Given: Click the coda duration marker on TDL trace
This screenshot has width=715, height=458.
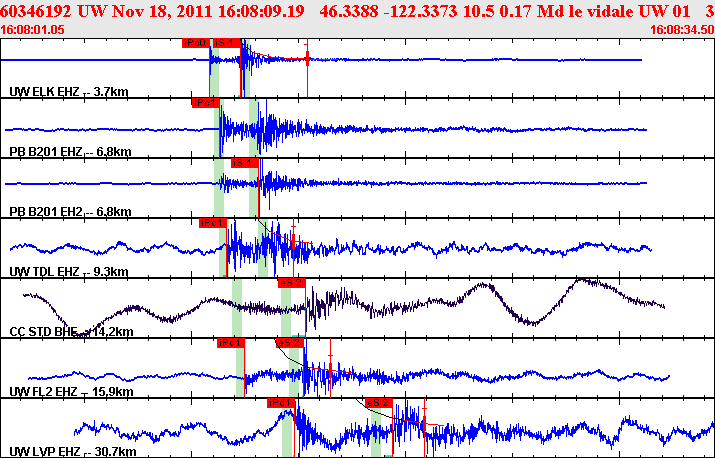Looking at the screenshot, I should tap(293, 240).
